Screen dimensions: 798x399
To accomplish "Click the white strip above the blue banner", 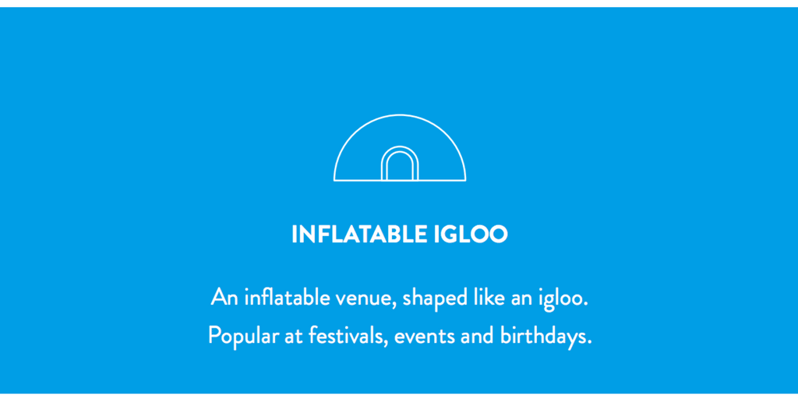I will (x=399, y=3).
